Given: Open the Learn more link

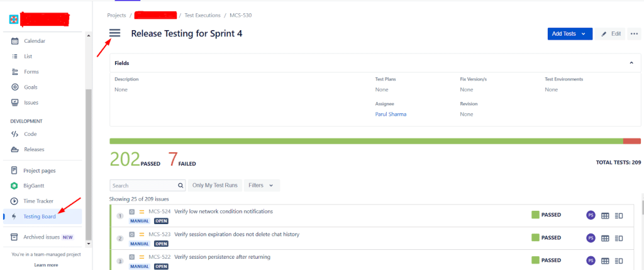Looking at the screenshot, I should tap(46, 265).
